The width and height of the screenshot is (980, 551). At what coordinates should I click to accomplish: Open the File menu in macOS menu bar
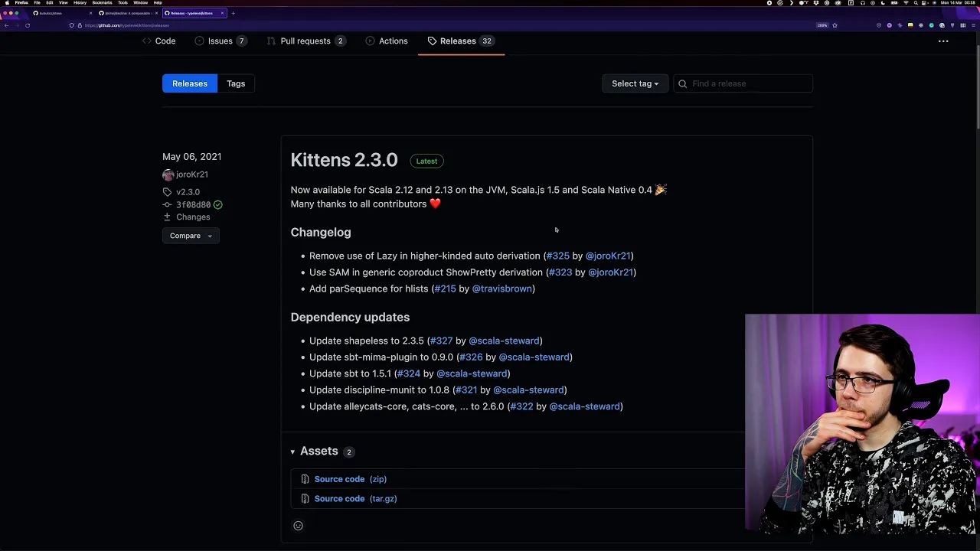coord(37,3)
